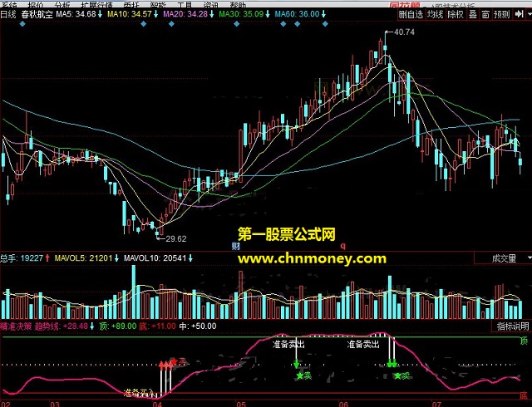
Task: Click 准备卖出 left of the double green arrows
Action: (x=363, y=345)
